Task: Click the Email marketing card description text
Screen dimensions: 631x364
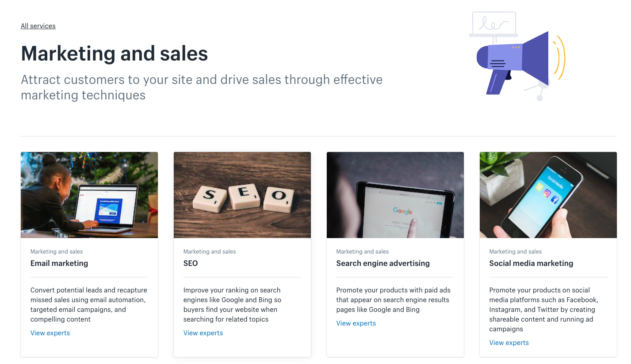Action: 88,305
